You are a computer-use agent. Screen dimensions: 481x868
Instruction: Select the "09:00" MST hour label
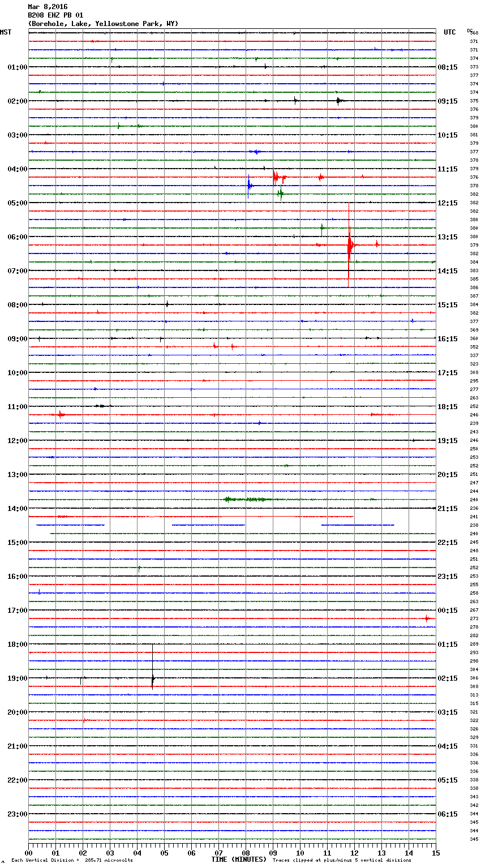(x=17, y=339)
